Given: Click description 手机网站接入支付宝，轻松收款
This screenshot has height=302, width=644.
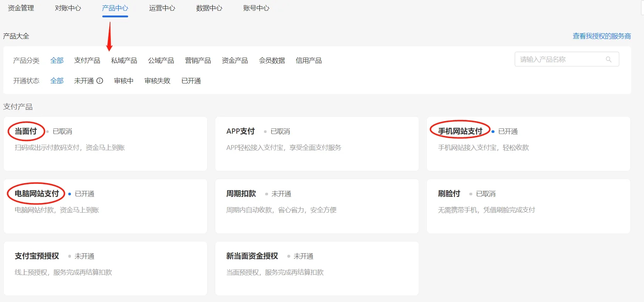Looking at the screenshot, I should [x=483, y=148].
